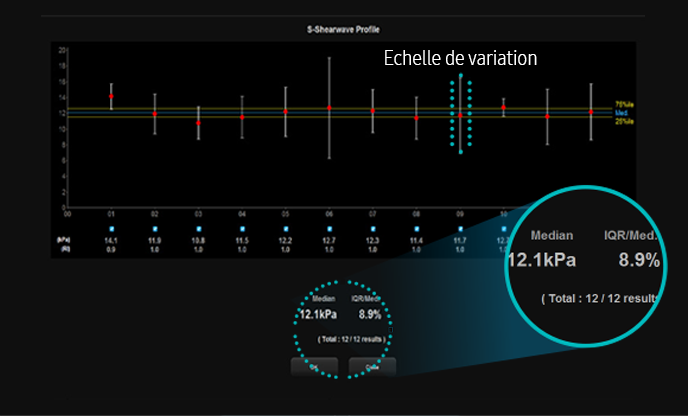This screenshot has width=688, height=416.
Task: Select the red data point for measurement 06
Action: click(329, 107)
